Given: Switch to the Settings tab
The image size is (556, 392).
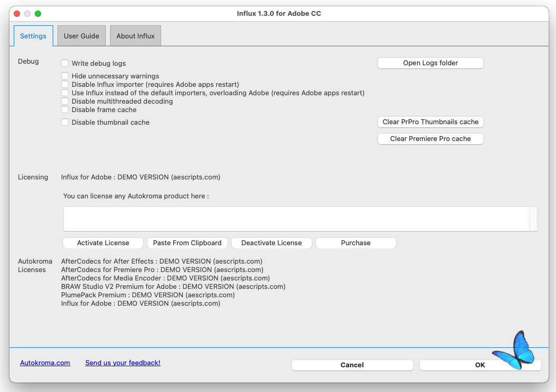Looking at the screenshot, I should pyautogui.click(x=33, y=36).
